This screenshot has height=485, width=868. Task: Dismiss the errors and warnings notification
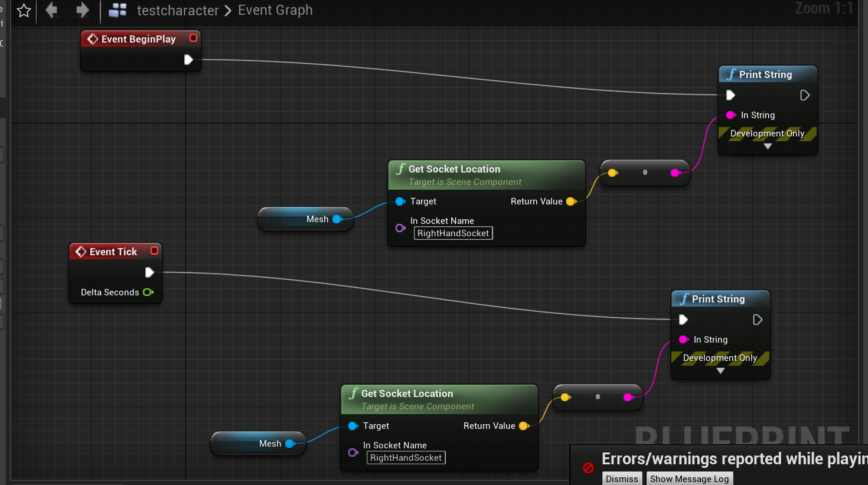tap(622, 479)
